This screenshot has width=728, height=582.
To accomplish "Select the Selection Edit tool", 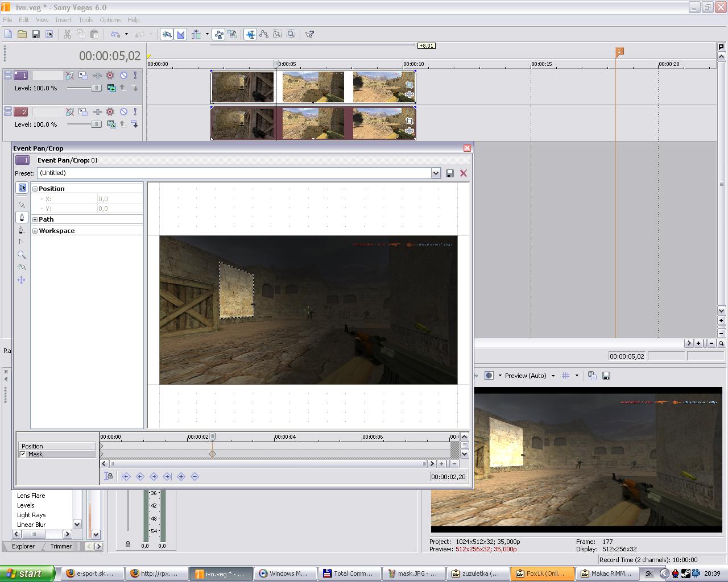I will 278,34.
